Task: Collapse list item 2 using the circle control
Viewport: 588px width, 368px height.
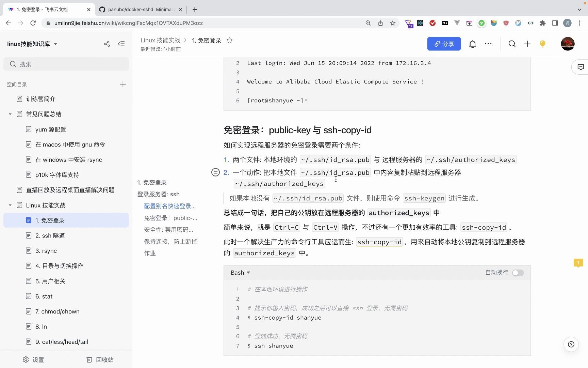Action: coord(215,172)
